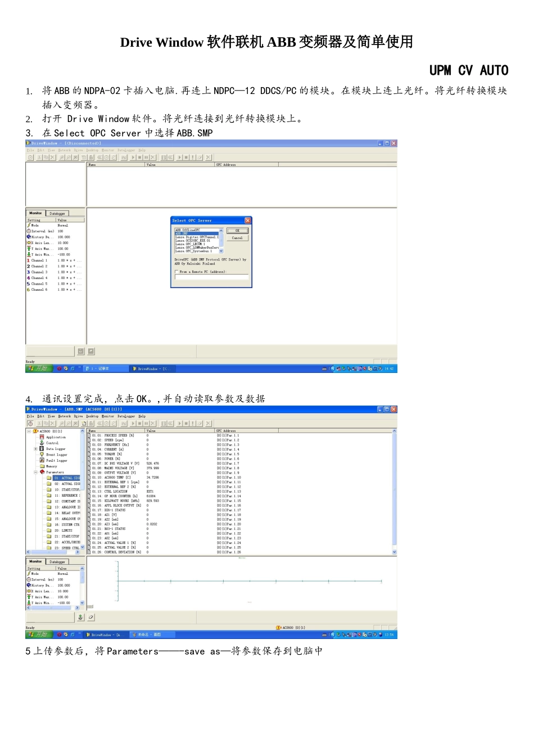
Task: Click the take/release control toolbar icon, lower window
Action: [30, 424]
